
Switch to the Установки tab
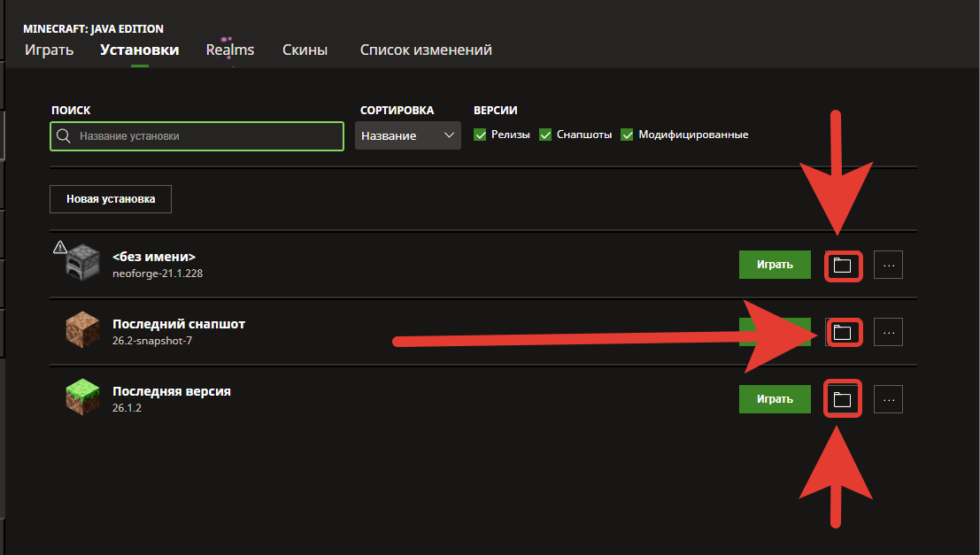point(139,50)
